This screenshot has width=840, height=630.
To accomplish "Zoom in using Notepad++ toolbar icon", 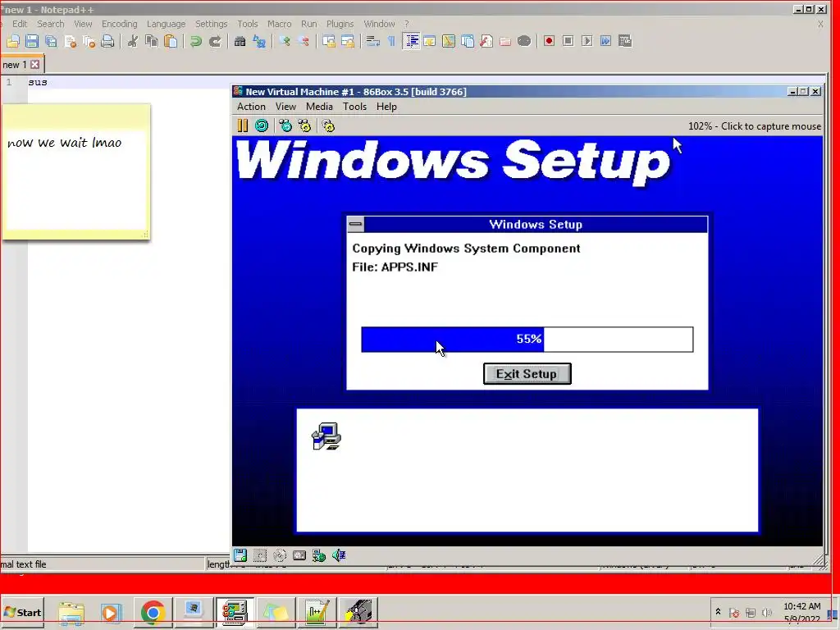I will pyautogui.click(x=285, y=41).
